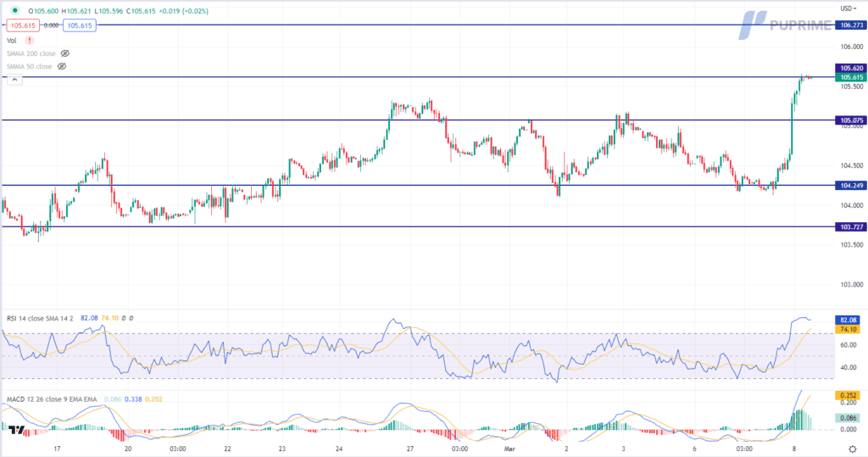Click the red Vol warning icon

30,41
